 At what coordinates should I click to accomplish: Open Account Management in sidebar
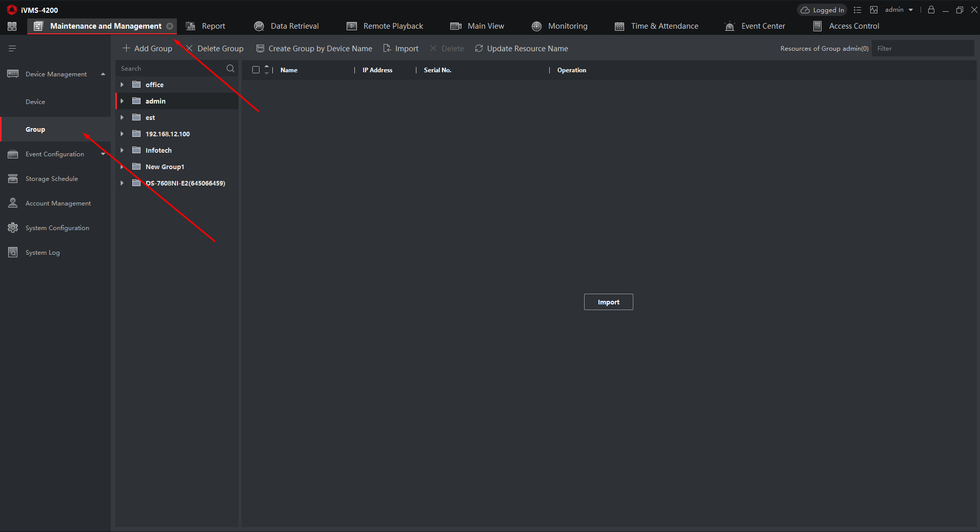click(58, 203)
